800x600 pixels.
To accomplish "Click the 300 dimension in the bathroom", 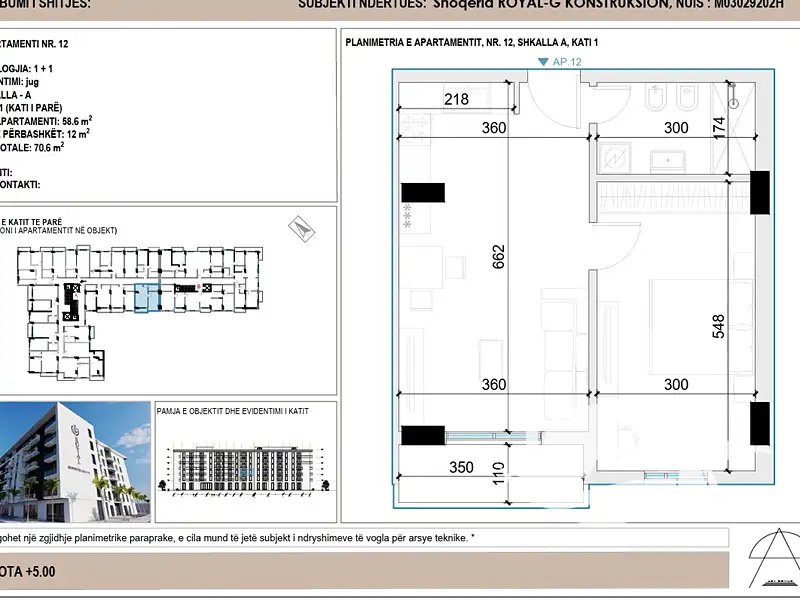I will tap(676, 128).
